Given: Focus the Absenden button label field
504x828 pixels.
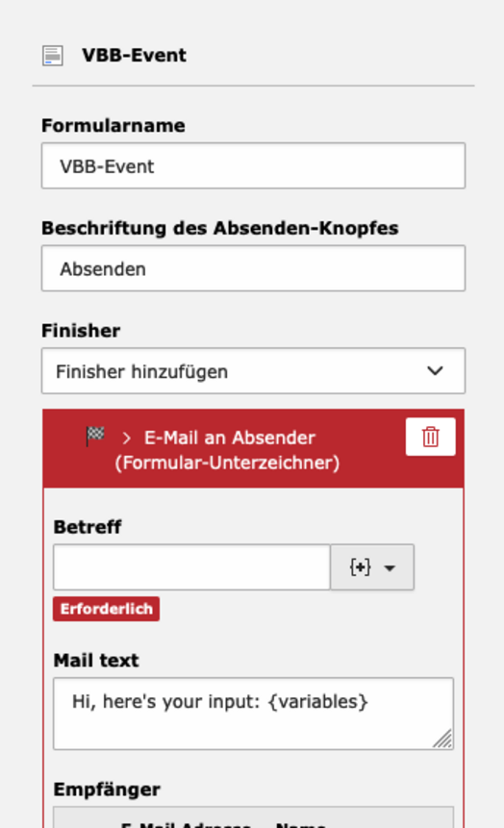Looking at the screenshot, I should point(254,268).
